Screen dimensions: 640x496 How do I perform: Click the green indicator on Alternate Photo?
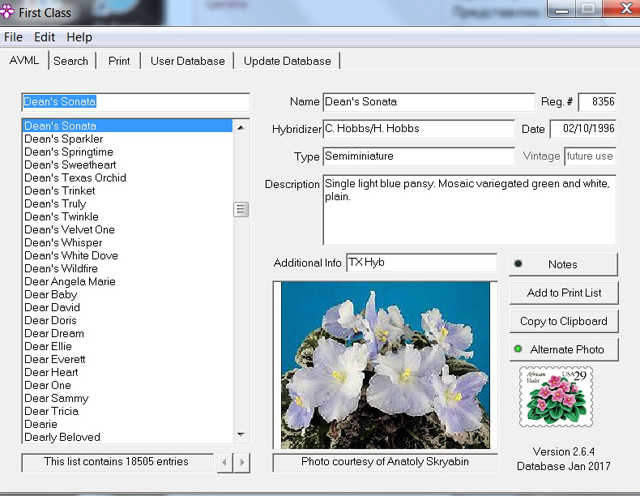coord(518,349)
